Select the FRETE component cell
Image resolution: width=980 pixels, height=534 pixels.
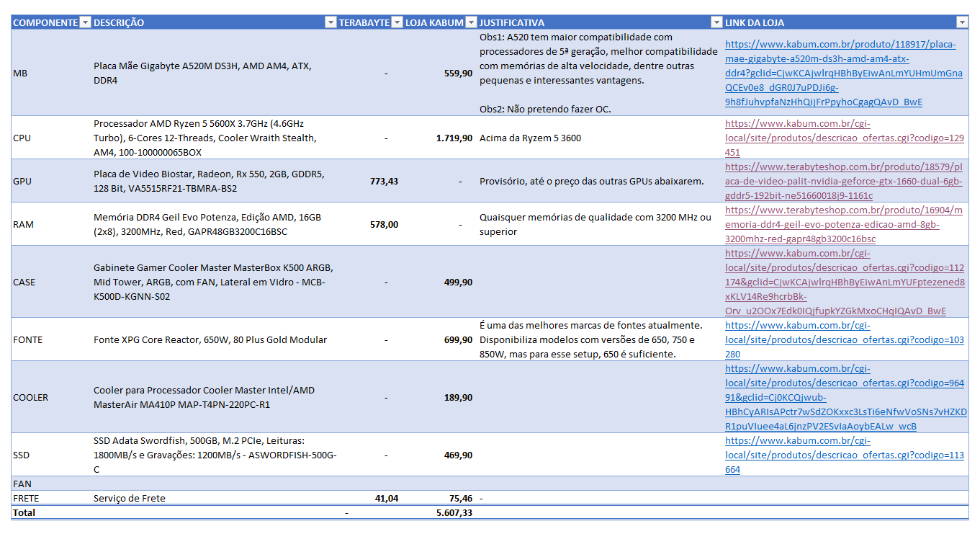tap(52, 498)
